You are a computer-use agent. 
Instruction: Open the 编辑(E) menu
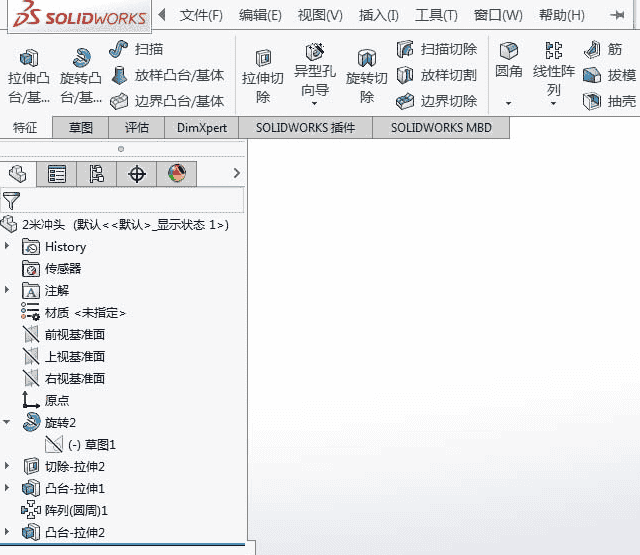[x=260, y=16]
